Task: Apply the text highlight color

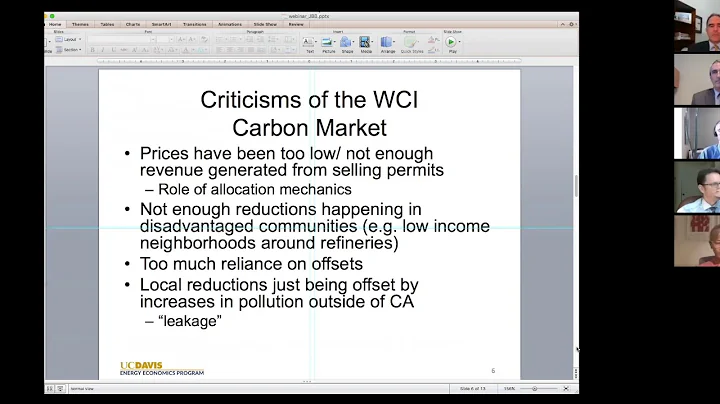Action: click(200, 50)
